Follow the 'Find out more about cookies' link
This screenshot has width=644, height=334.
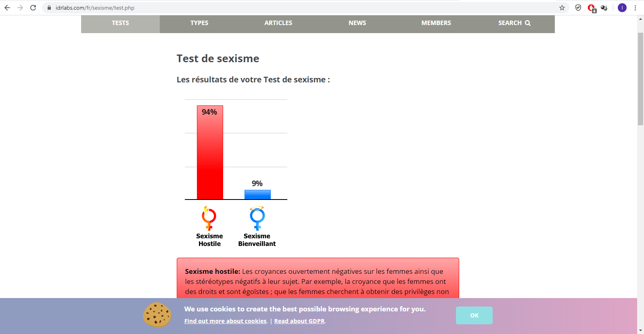coord(226,321)
